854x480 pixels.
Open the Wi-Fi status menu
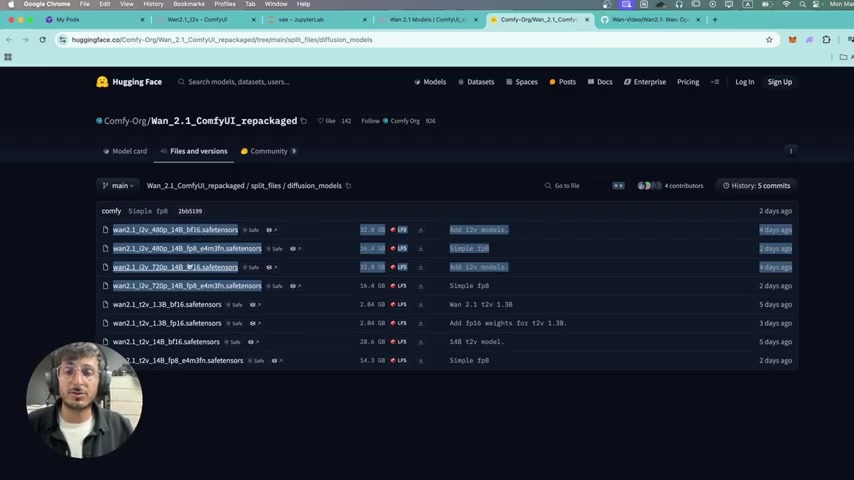[x=786, y=4]
